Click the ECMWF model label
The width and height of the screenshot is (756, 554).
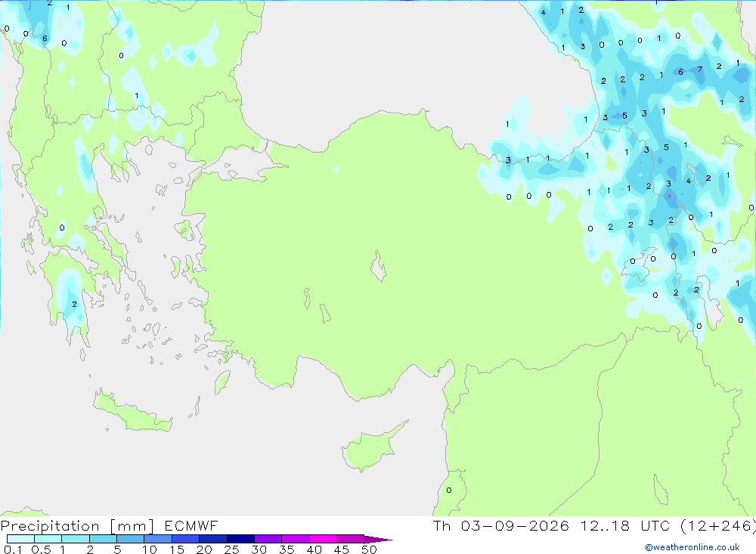point(191,526)
